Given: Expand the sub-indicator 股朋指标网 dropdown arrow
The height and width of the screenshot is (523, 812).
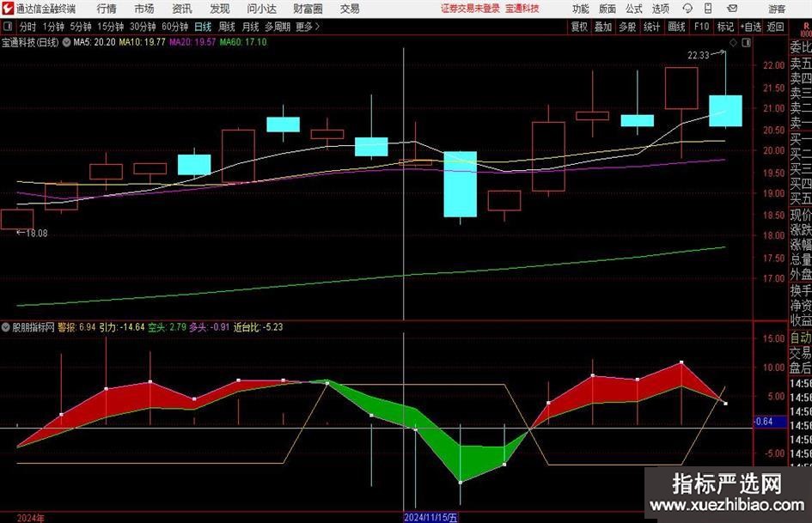Looking at the screenshot, I should pos(6,327).
